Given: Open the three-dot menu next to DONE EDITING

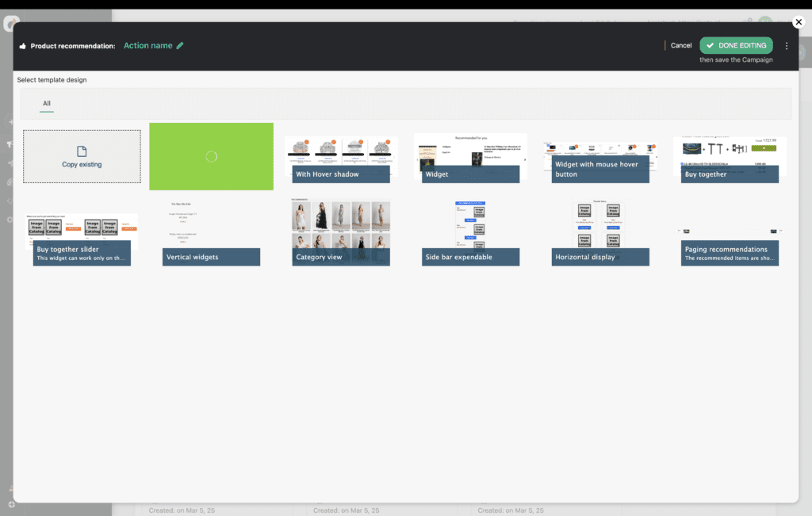Looking at the screenshot, I should (x=787, y=45).
